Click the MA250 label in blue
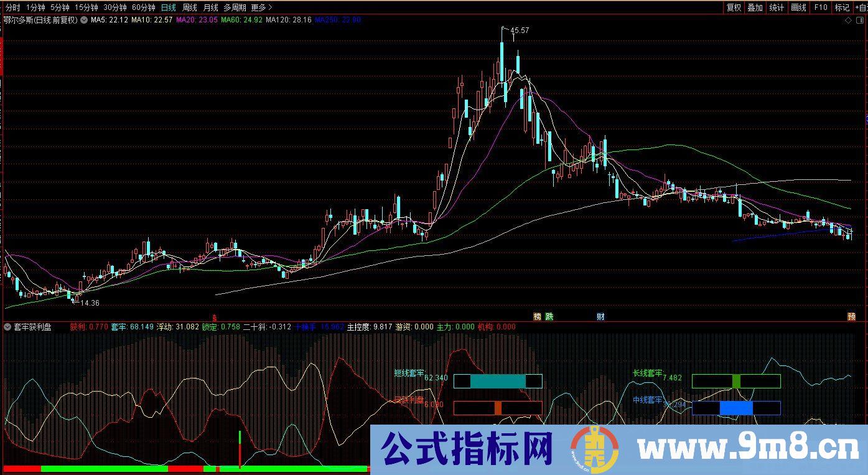The image size is (868, 475). coord(338,20)
